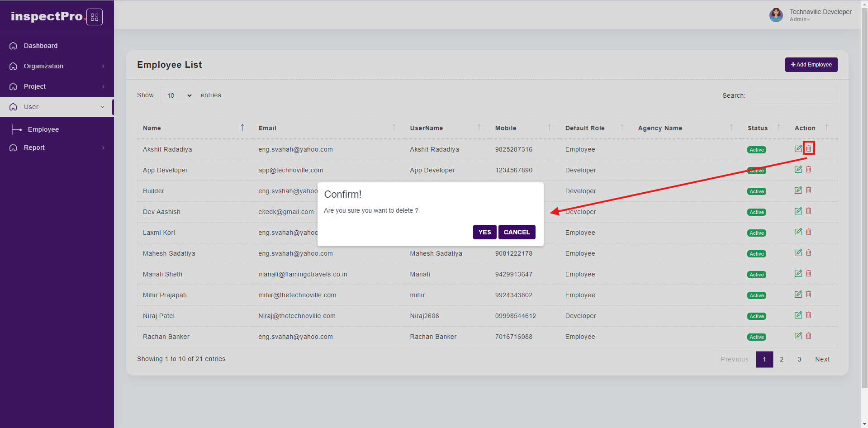Click the delete icon for Niraj Patel

[x=809, y=315]
